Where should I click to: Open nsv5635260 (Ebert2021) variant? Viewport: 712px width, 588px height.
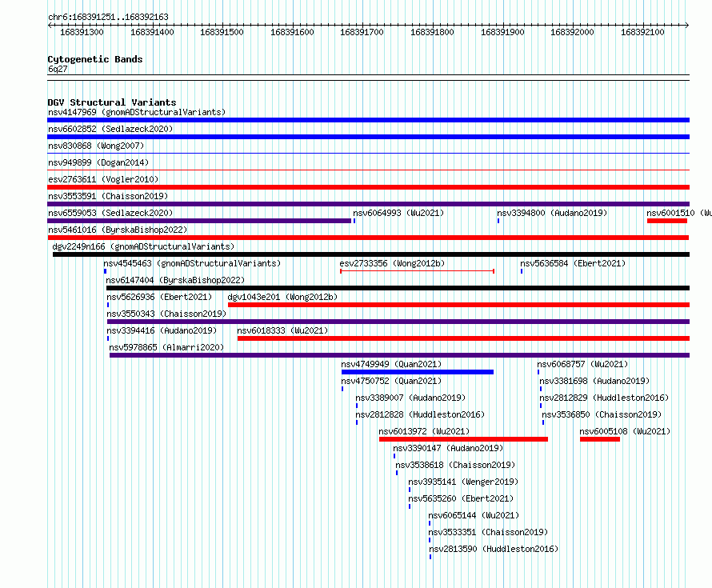pos(461,498)
